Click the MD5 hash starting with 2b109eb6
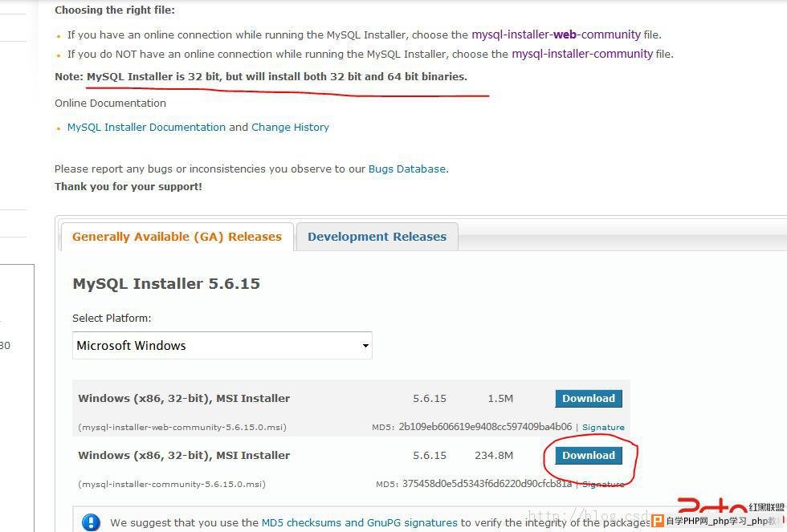This screenshot has height=532, width=787. (485, 427)
